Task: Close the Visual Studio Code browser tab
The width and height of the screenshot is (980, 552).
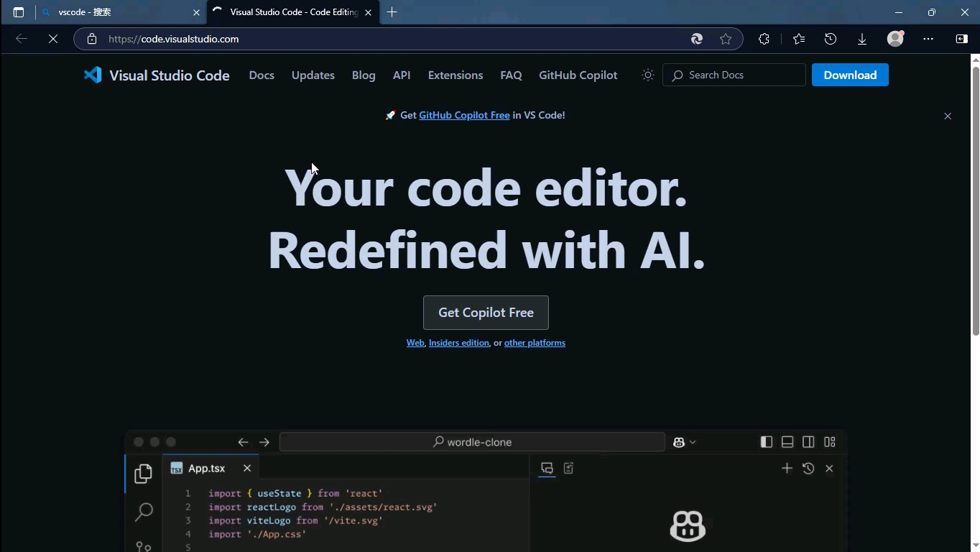Action: (368, 12)
